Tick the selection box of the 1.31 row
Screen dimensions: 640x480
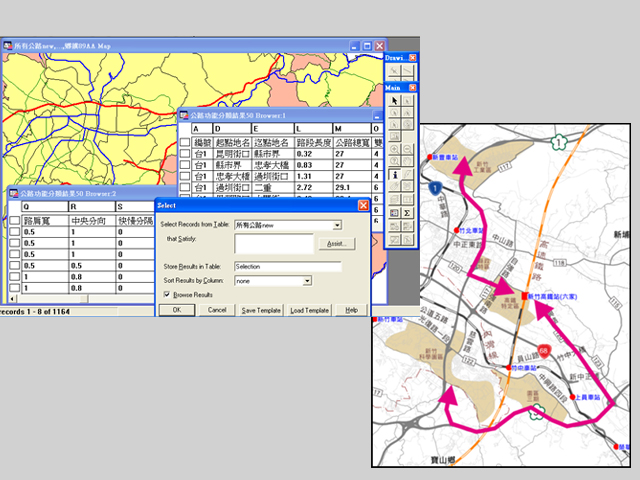(x=185, y=176)
